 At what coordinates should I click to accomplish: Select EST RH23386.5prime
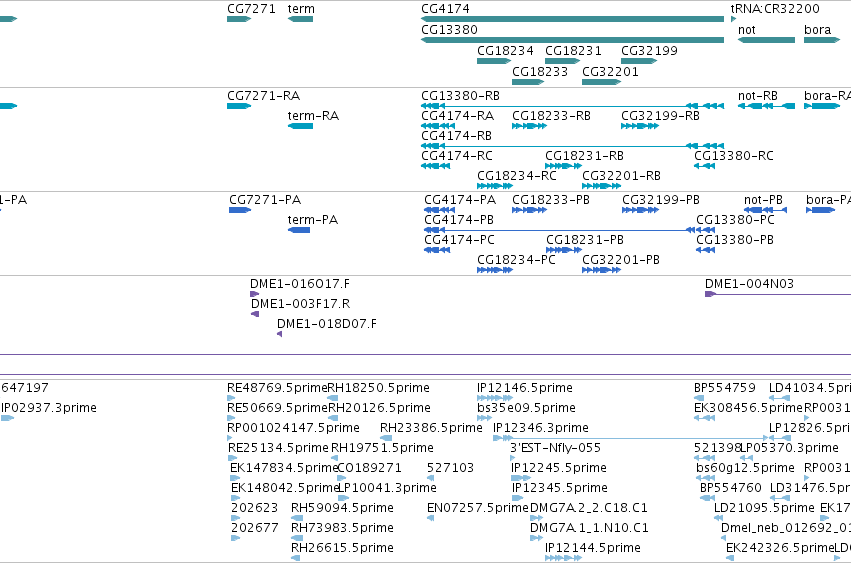[x=431, y=429]
